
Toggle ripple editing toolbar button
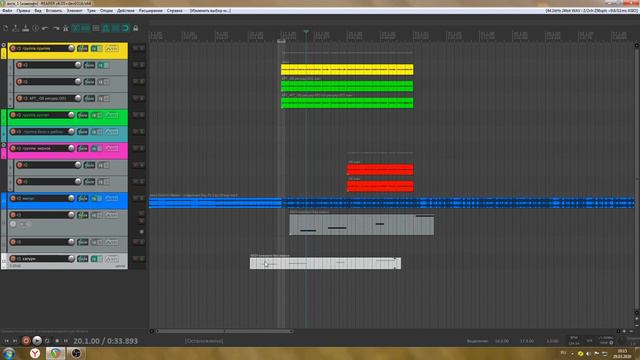tap(96, 28)
